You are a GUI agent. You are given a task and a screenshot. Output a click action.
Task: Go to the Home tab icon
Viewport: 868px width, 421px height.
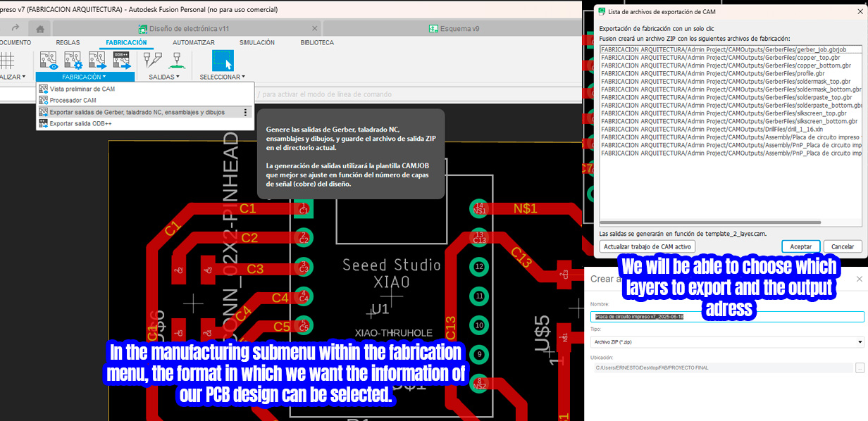(40, 29)
